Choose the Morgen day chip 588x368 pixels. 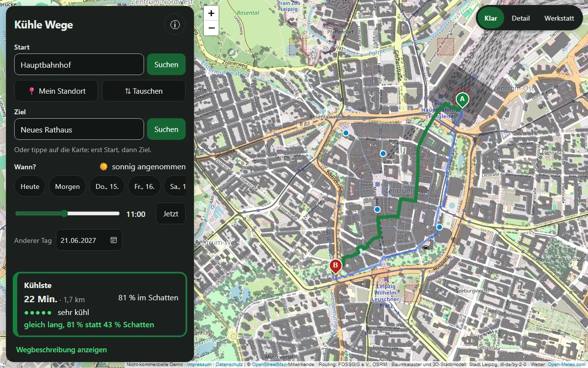pyautogui.click(x=67, y=186)
